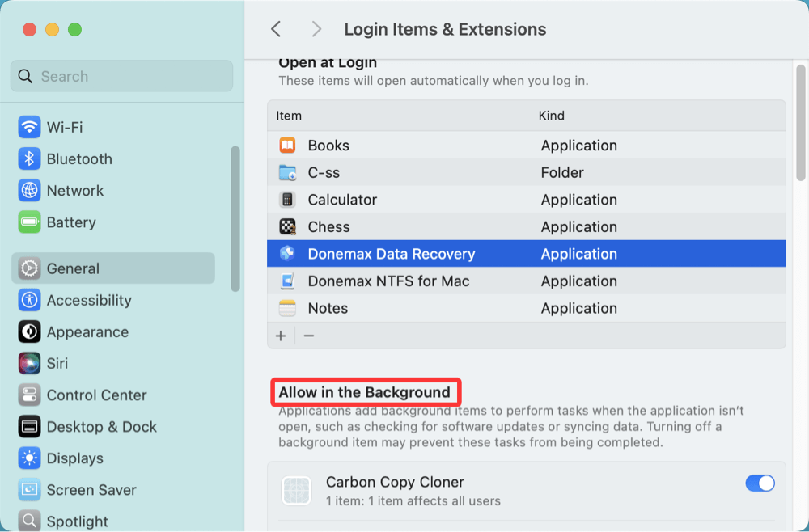
Task: Select the Donemax NTFS for Mac row
Action: (404, 281)
